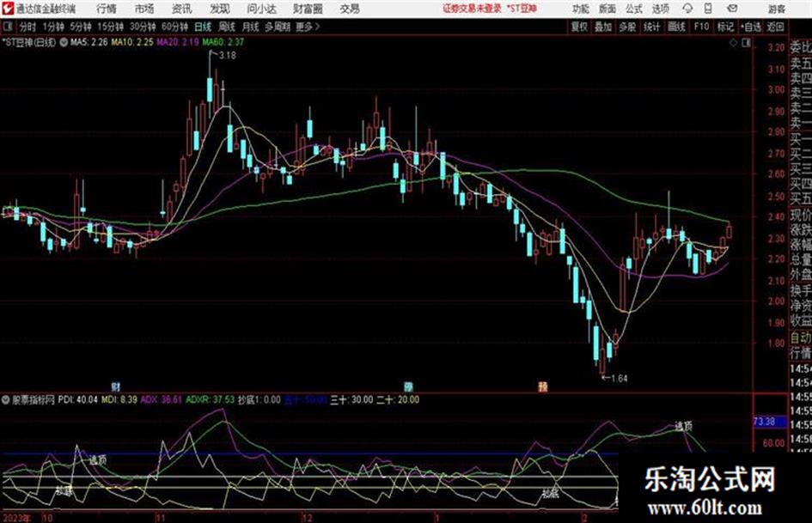The width and height of the screenshot is (812, 523).
Task: Click the MA20: 2.19 value
Action: pos(178,42)
